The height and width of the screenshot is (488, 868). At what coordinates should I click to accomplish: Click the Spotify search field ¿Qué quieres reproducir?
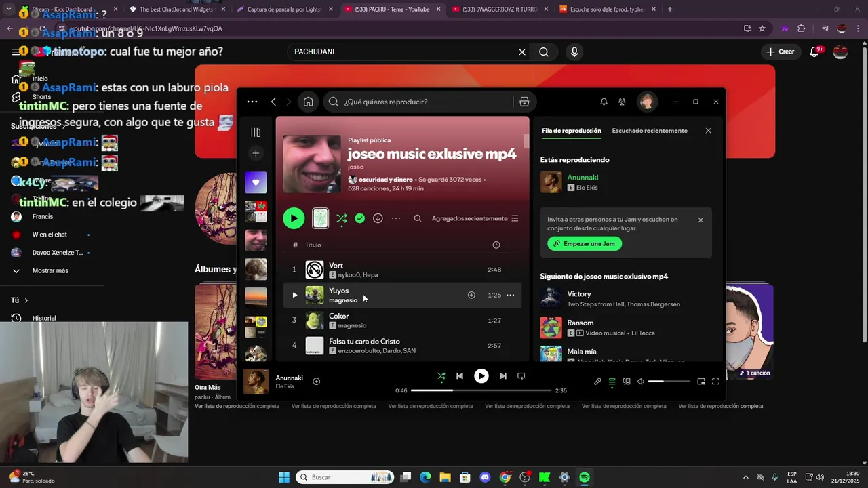[419, 102]
